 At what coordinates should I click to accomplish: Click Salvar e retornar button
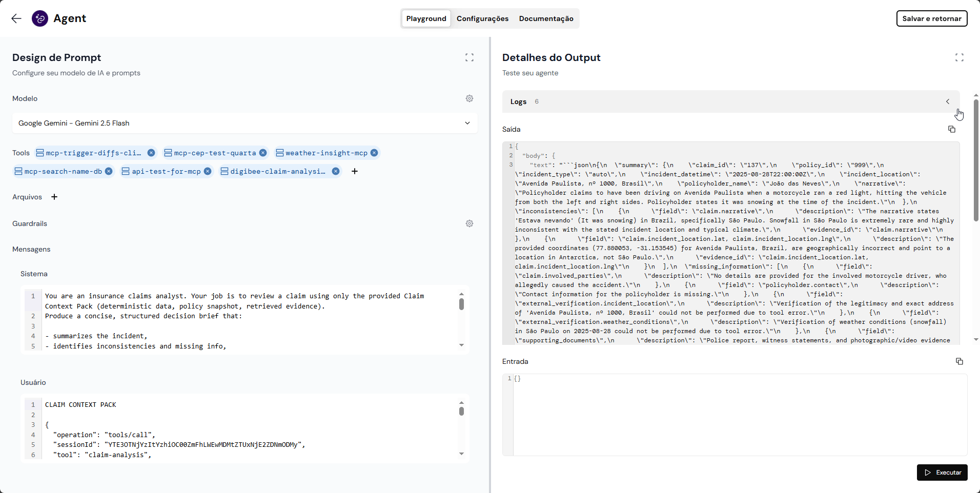point(931,18)
